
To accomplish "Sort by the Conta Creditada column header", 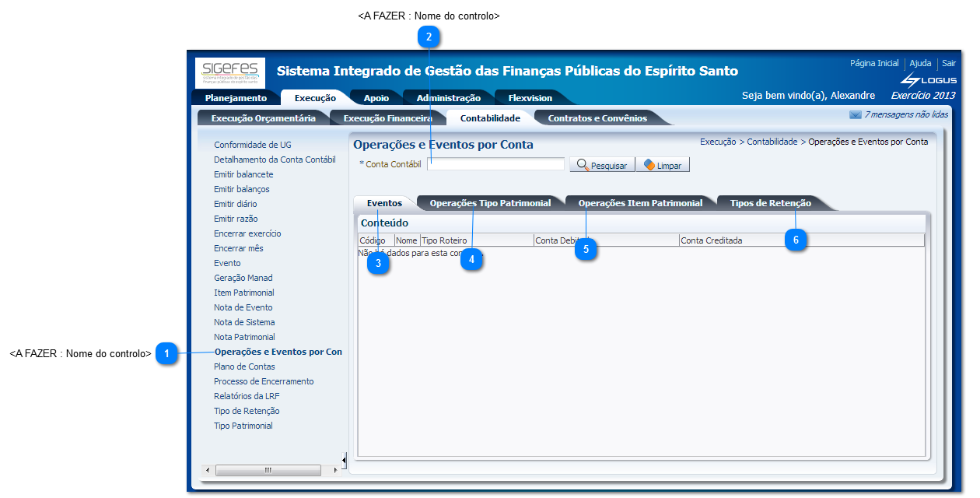I will (x=711, y=240).
